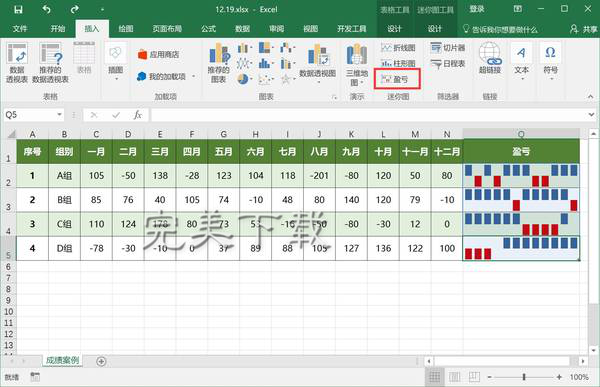Expand the Name Box dropdown

coord(59,114)
